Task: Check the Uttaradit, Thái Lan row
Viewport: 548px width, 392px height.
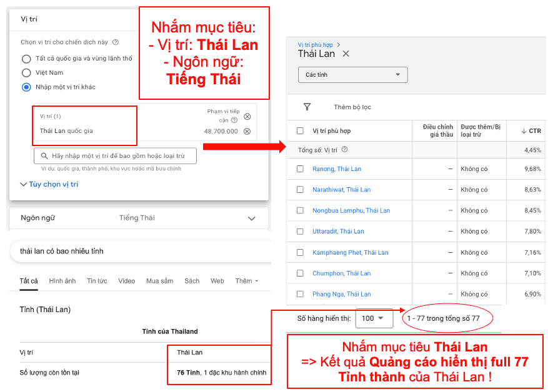Action: [300, 232]
